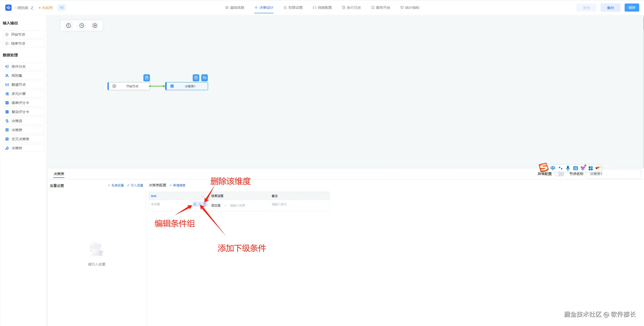Click the edit condition group pencil icon
The width and height of the screenshot is (644, 326).
[x=195, y=204]
